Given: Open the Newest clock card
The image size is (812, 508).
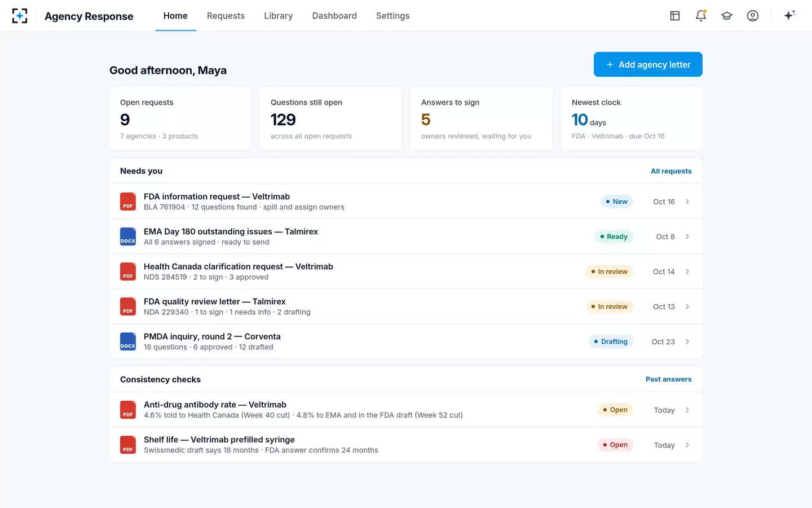Looking at the screenshot, I should [x=632, y=118].
